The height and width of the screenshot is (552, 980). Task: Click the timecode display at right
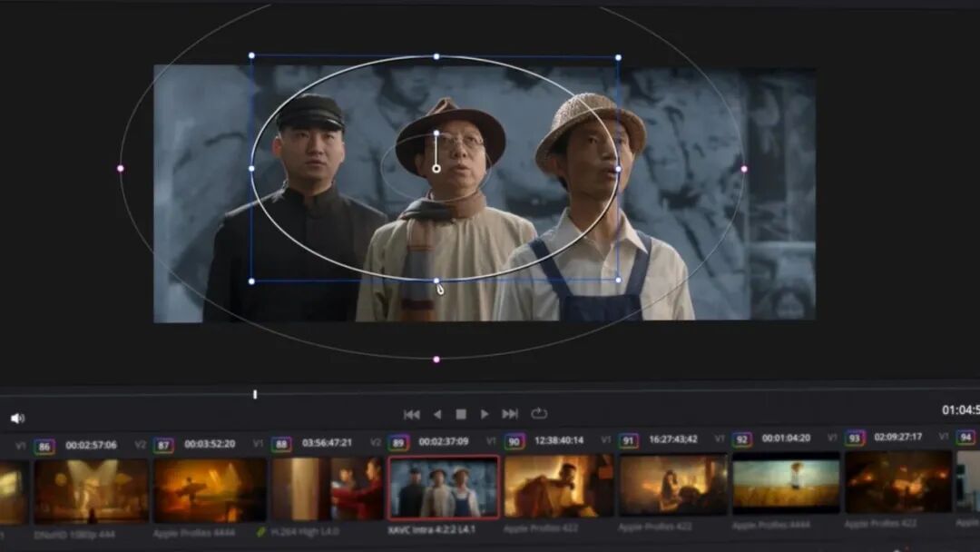coord(960,410)
